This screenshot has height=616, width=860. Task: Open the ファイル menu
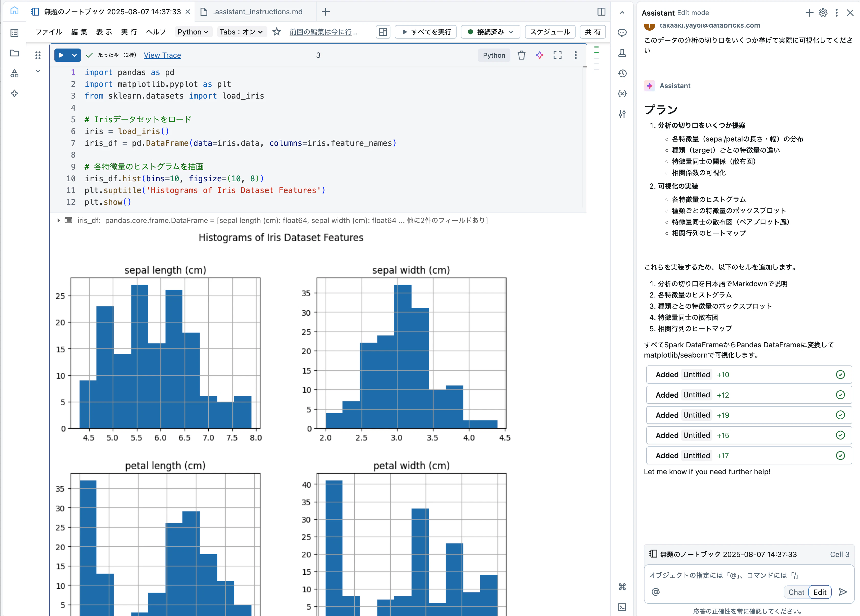[49, 32]
